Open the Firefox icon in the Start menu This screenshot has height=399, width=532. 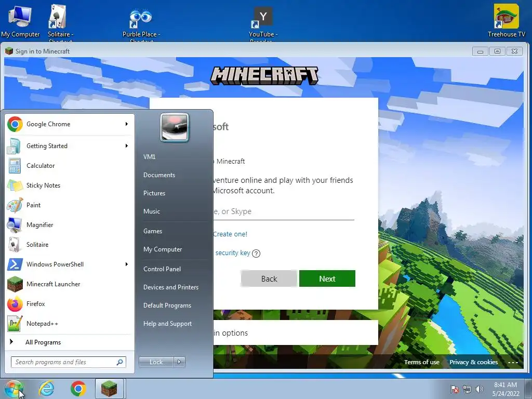click(x=15, y=303)
